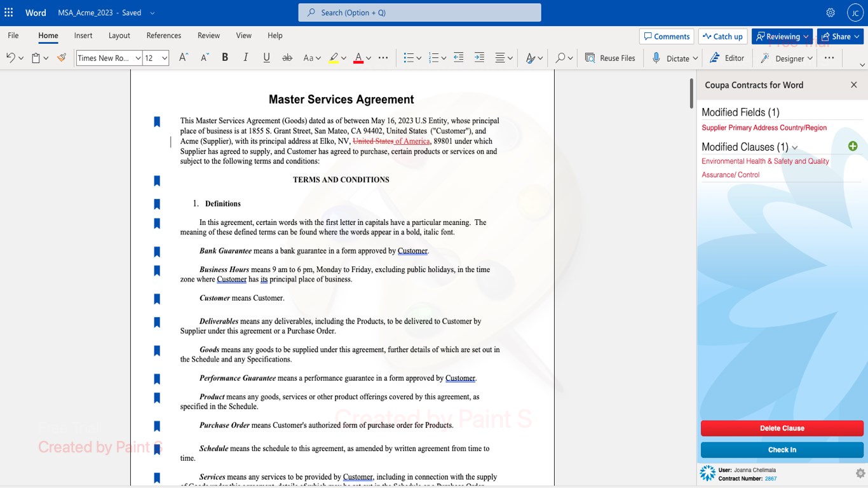
Task: Apply bulleted list formatting
Action: [409, 58]
